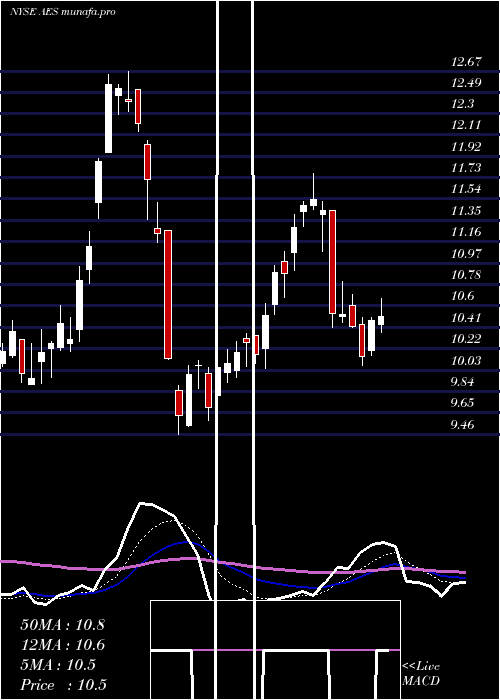Click the tallest white candlestick near 12.49
The width and height of the screenshot is (500, 700).
pyautogui.click(x=108, y=118)
